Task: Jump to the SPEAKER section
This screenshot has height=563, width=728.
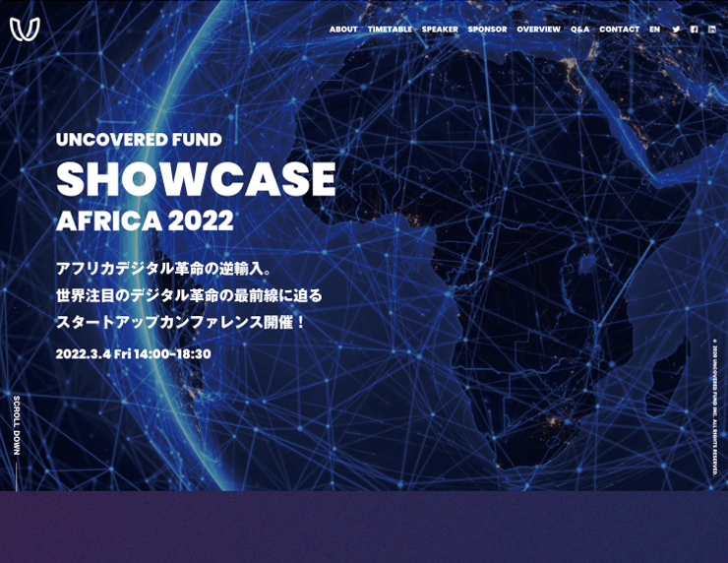Action: pos(440,30)
